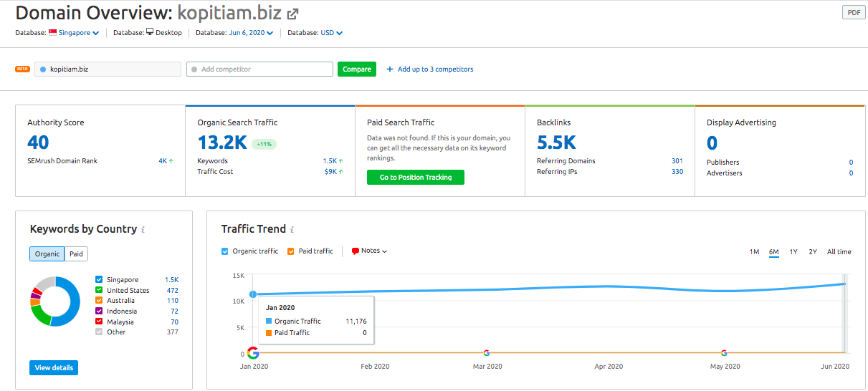This screenshot has height=391, width=868.
Task: Uncheck the Singapore country checkbox
Action: 99,280
